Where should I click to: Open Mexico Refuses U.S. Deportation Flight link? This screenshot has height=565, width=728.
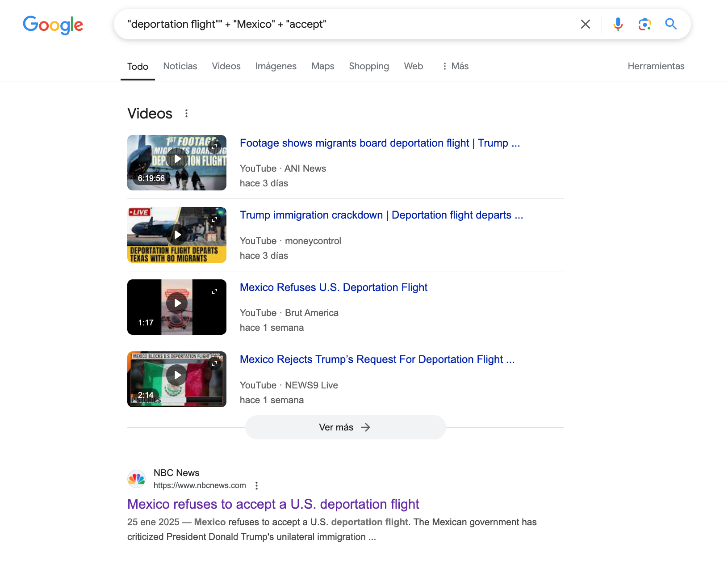pos(333,287)
